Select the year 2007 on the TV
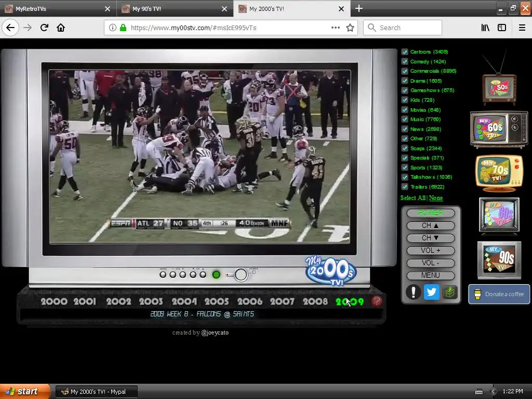 click(282, 301)
